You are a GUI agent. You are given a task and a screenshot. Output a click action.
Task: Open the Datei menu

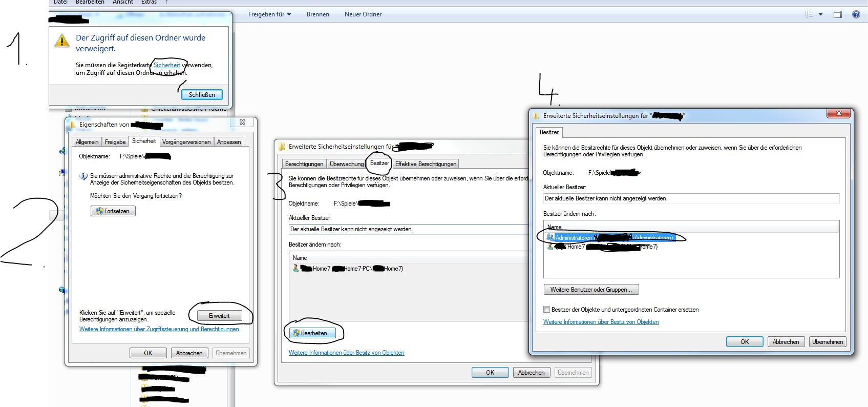pyautogui.click(x=60, y=2)
